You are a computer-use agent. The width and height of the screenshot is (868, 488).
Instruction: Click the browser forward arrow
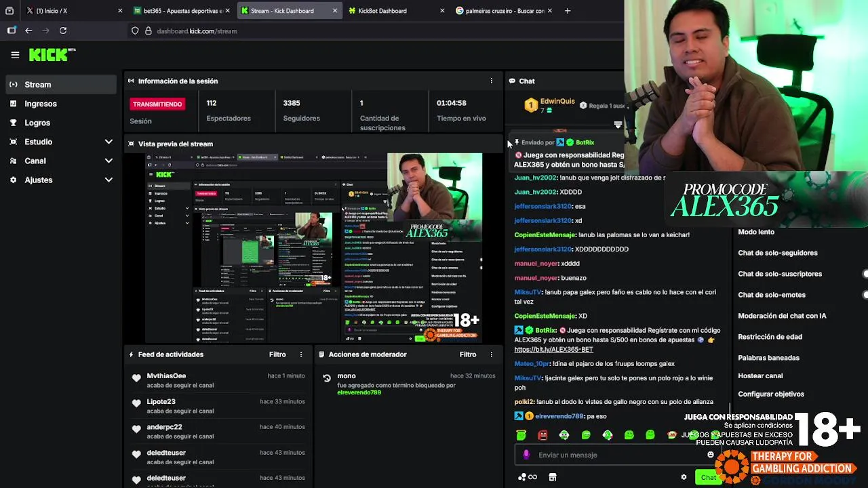pyautogui.click(x=45, y=30)
